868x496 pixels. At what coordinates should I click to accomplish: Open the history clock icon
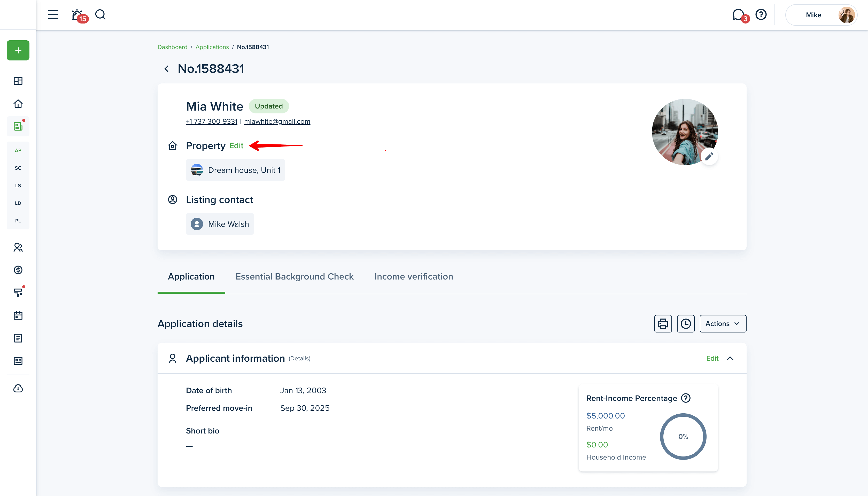(x=686, y=324)
